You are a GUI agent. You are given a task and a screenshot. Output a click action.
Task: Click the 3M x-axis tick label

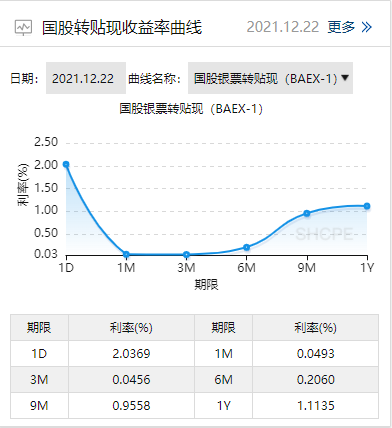(x=186, y=267)
